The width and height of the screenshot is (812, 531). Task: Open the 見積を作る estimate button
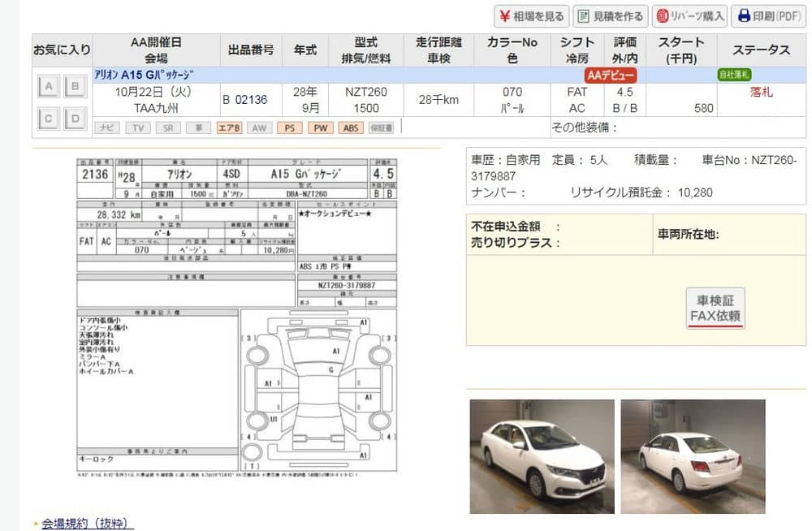(x=609, y=16)
